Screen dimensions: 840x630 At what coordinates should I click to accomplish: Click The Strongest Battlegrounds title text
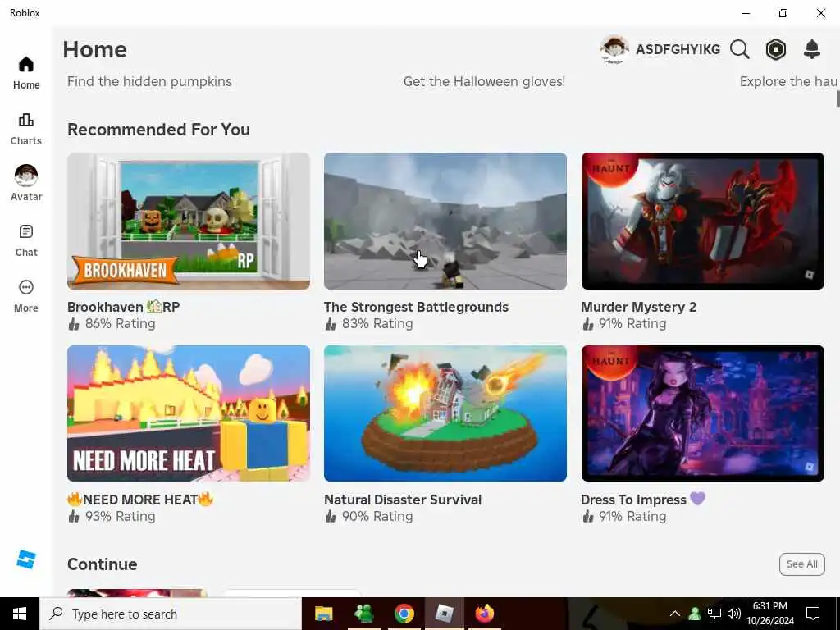416,307
